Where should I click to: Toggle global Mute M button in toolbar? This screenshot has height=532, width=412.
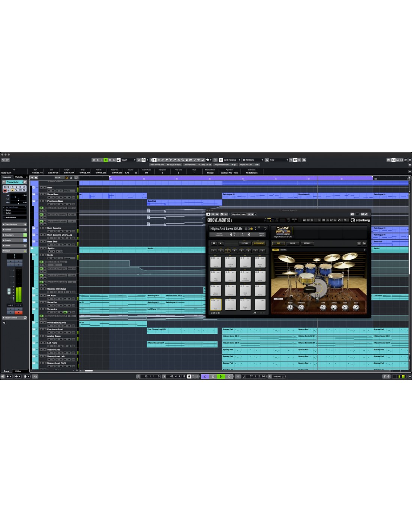pos(94,160)
